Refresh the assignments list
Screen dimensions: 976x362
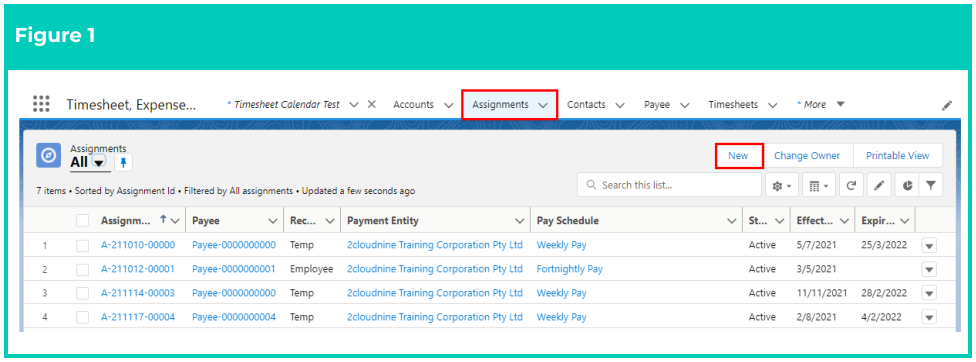(851, 185)
